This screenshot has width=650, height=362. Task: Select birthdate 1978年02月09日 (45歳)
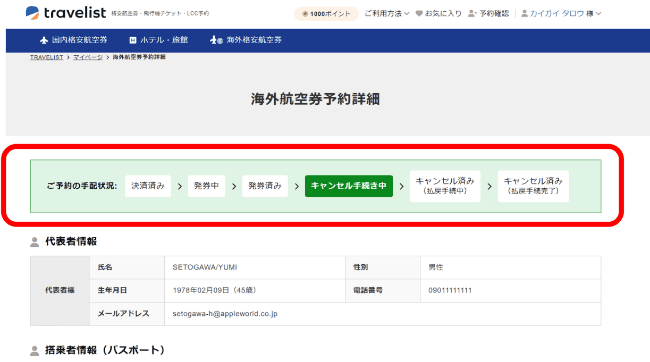pos(214,290)
